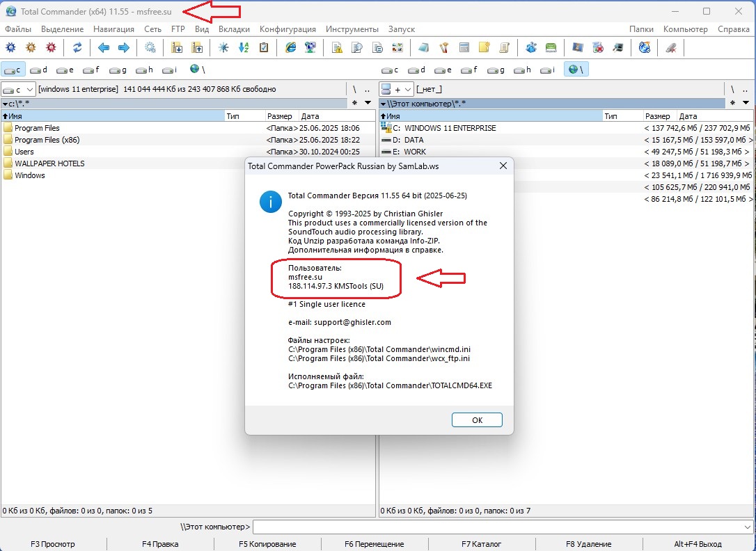Screen dimensions: 756x551
Task: Open the Internet Explorer toolbar icon
Action: click(x=290, y=48)
